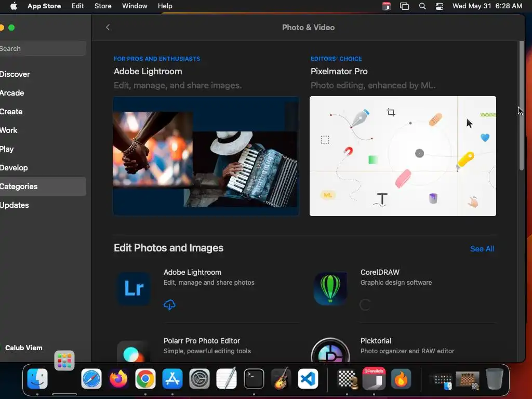Click the Search field in the sidebar
Viewport: 532px width, 399px height.
(43, 48)
